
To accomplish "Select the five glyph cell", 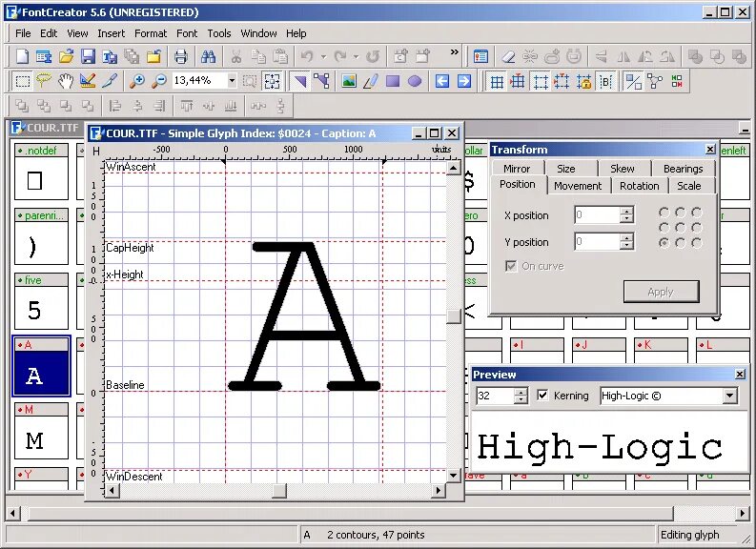I will coord(41,301).
